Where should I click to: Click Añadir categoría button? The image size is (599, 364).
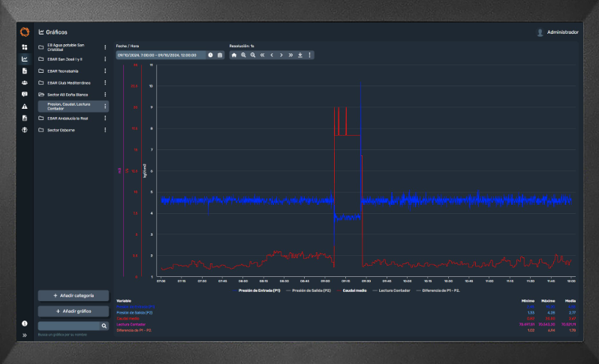point(74,296)
